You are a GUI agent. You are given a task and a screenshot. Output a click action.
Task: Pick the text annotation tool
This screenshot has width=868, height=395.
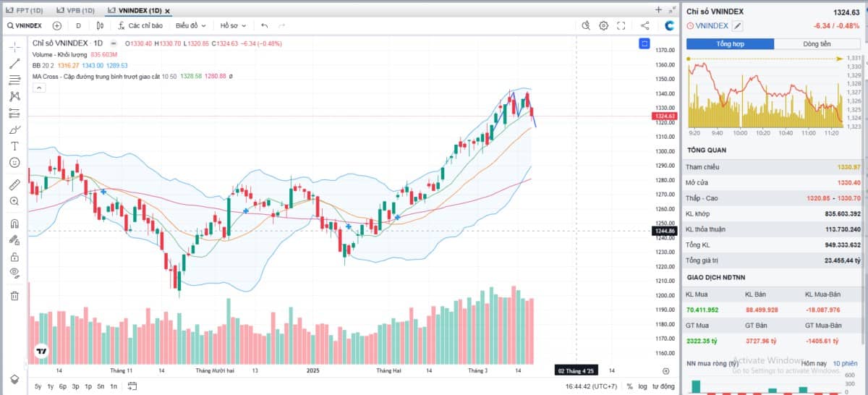point(14,146)
